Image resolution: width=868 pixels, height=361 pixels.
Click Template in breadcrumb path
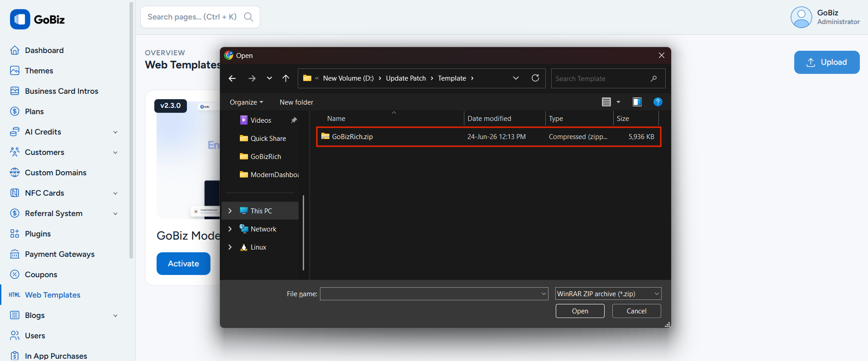[x=452, y=78]
